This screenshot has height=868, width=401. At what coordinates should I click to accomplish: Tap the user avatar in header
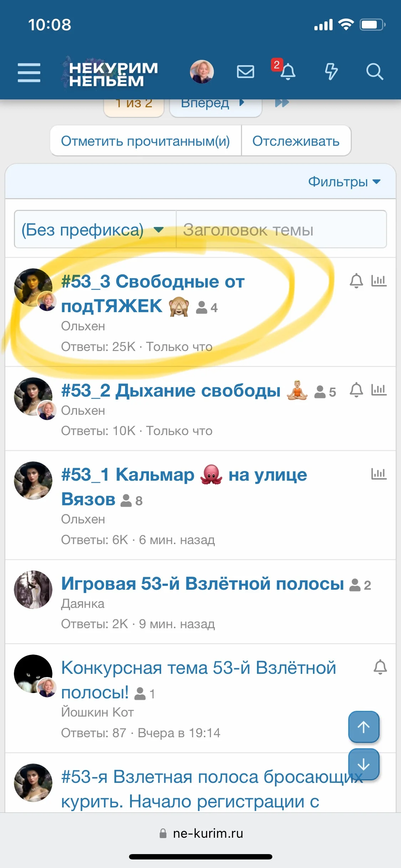pyautogui.click(x=202, y=72)
